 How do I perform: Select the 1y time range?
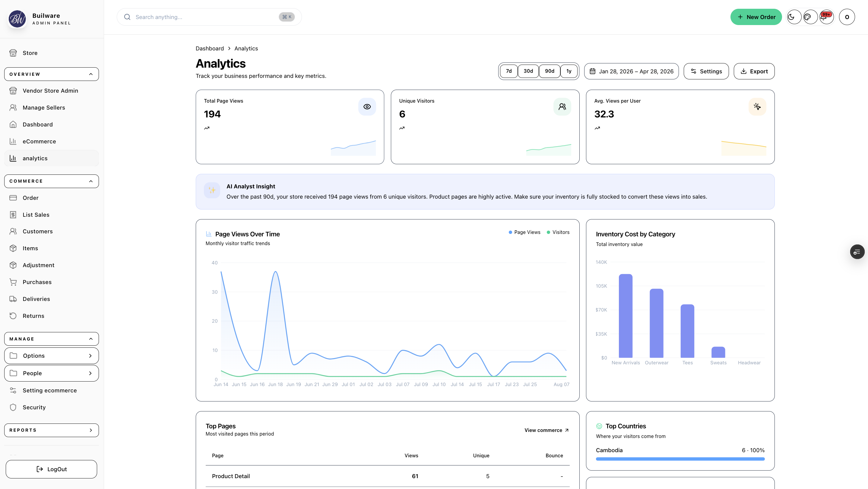[569, 71]
